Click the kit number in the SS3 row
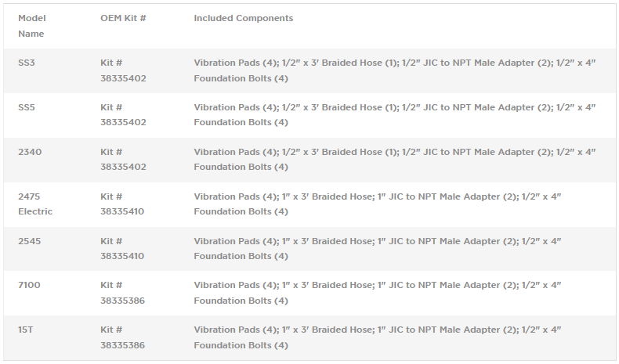Viewport: 619px width, 364px height. [123, 70]
